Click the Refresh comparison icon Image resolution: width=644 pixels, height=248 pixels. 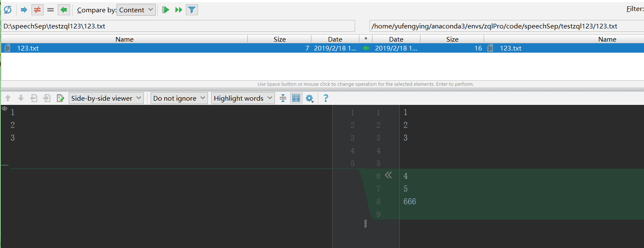pos(8,10)
